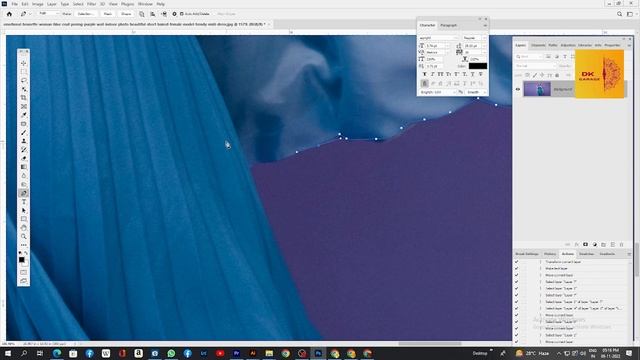Image resolution: width=640 pixels, height=360 pixels.
Task: Select the Gradient tool
Action: (24, 167)
